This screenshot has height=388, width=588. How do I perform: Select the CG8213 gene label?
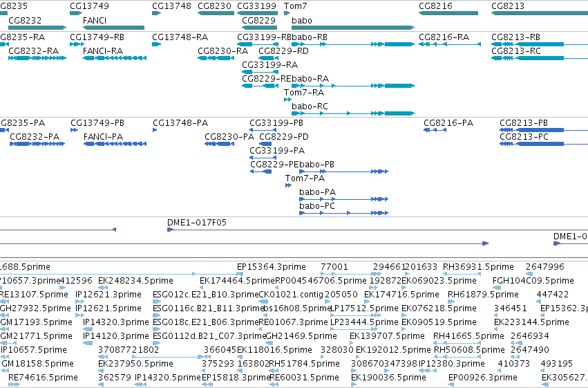coord(508,6)
